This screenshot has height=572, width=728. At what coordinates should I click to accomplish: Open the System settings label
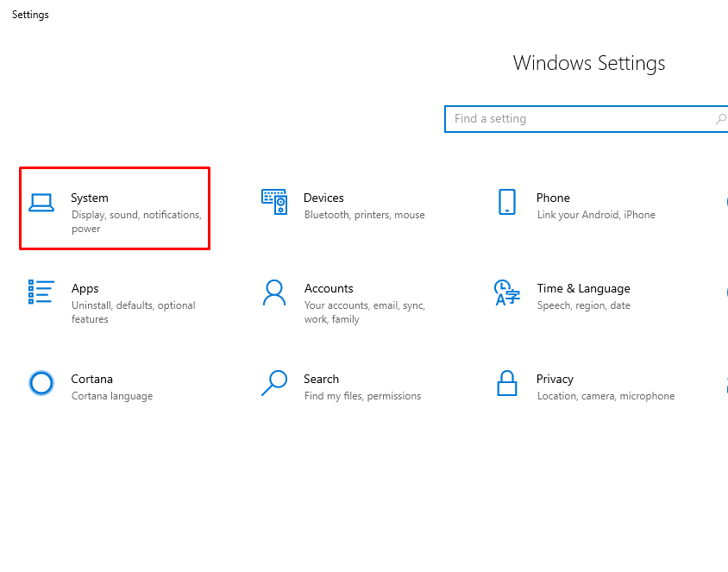tap(90, 198)
